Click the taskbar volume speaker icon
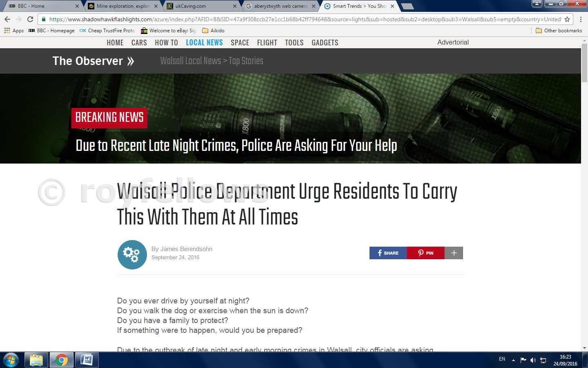Image resolution: width=588 pixels, height=368 pixels. [533, 360]
